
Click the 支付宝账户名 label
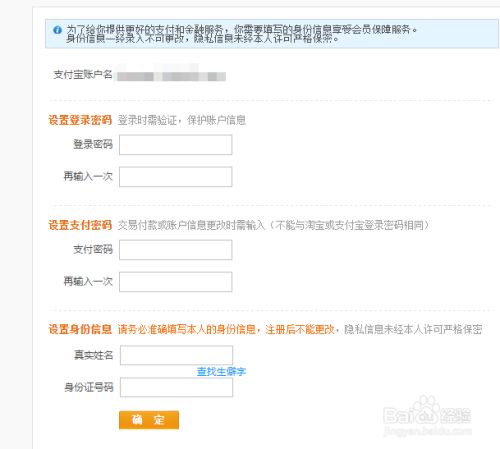pos(83,75)
